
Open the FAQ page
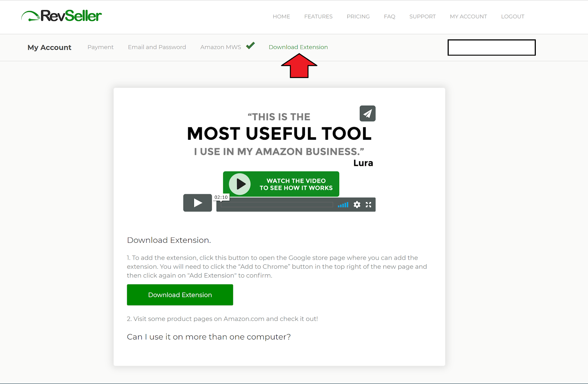pyautogui.click(x=390, y=17)
